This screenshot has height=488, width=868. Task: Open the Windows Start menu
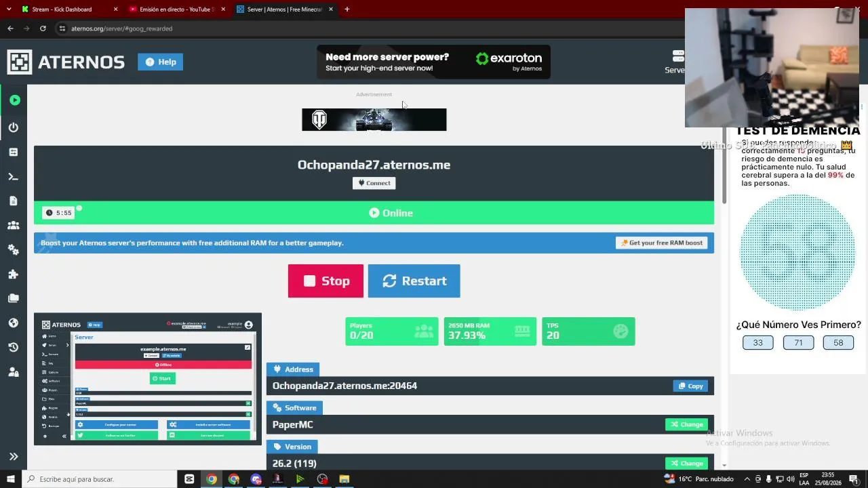click(11, 479)
